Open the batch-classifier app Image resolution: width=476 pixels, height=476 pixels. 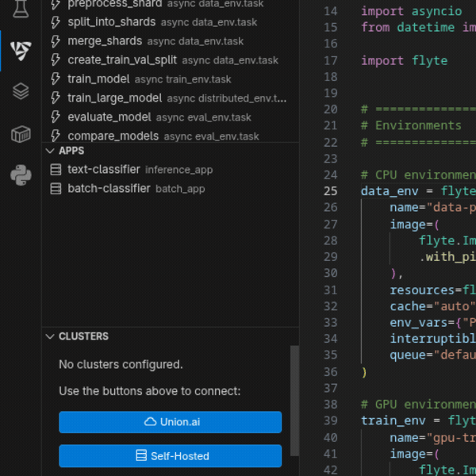(171, 189)
